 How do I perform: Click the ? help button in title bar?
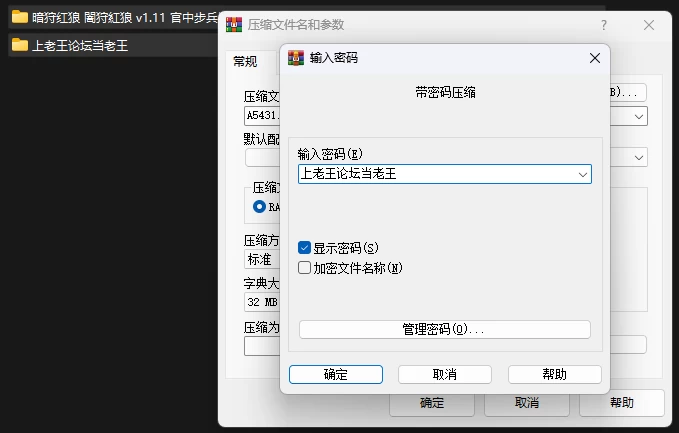[604, 25]
